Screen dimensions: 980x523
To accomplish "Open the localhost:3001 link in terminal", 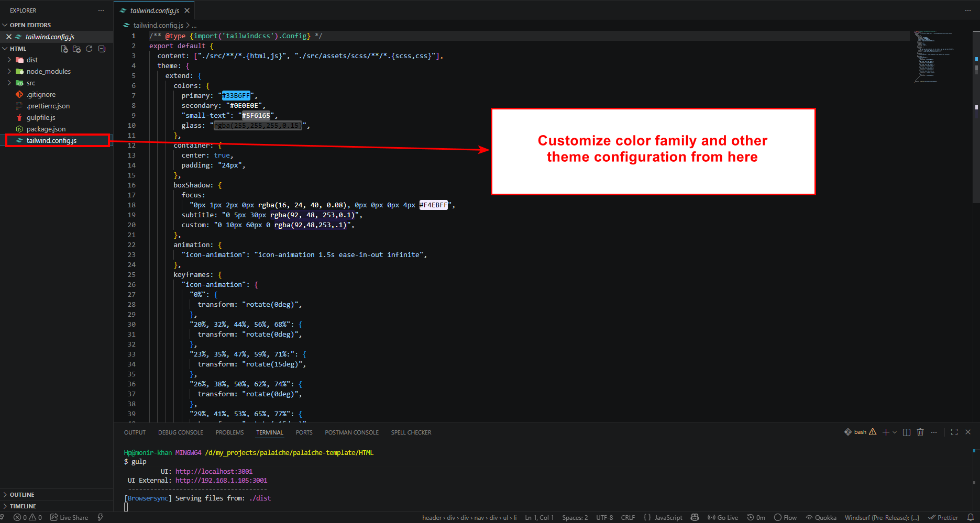I will pos(214,471).
